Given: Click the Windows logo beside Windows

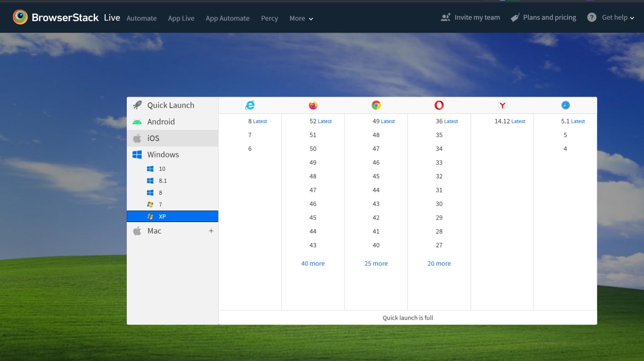Looking at the screenshot, I should (137, 155).
